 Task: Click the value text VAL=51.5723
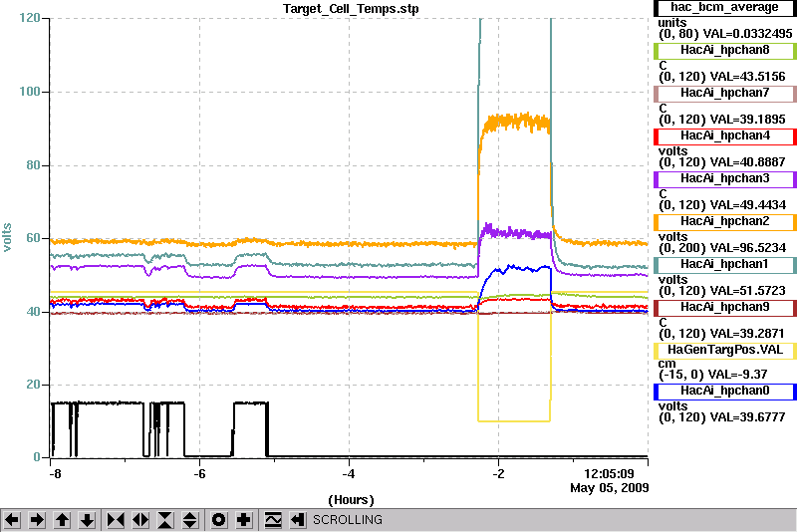(x=748, y=291)
